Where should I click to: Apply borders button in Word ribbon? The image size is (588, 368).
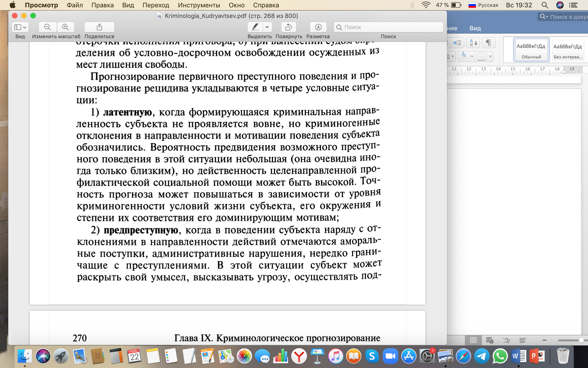tap(481, 57)
